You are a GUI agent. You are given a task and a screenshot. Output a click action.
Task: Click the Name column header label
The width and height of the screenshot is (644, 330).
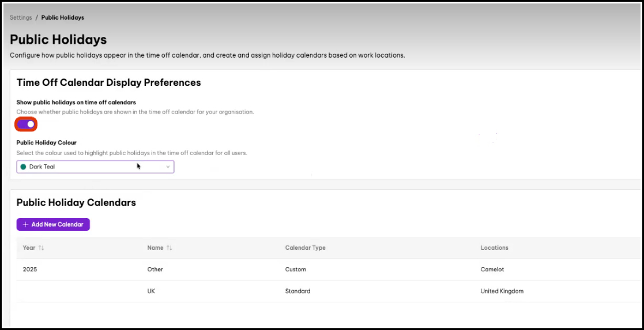(x=155, y=248)
